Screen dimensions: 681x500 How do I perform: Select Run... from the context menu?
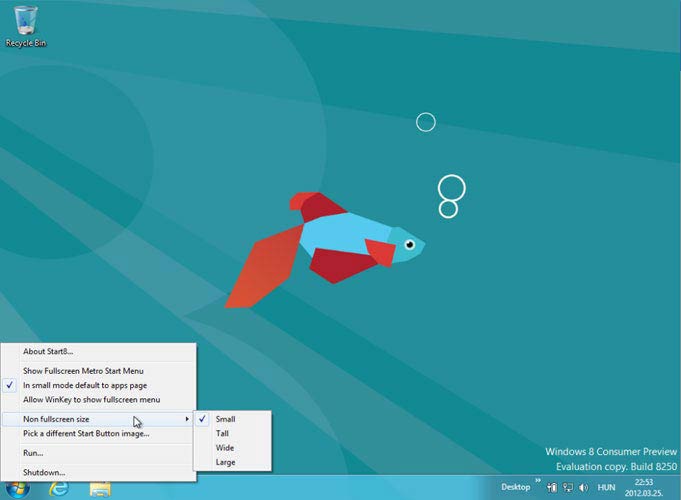click(x=33, y=452)
